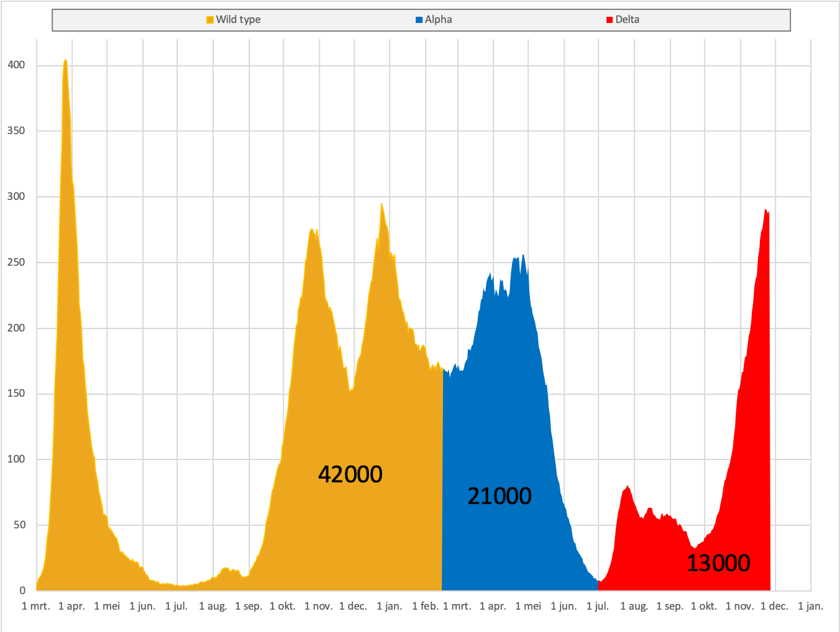Click the 13000 data label

[x=718, y=563]
